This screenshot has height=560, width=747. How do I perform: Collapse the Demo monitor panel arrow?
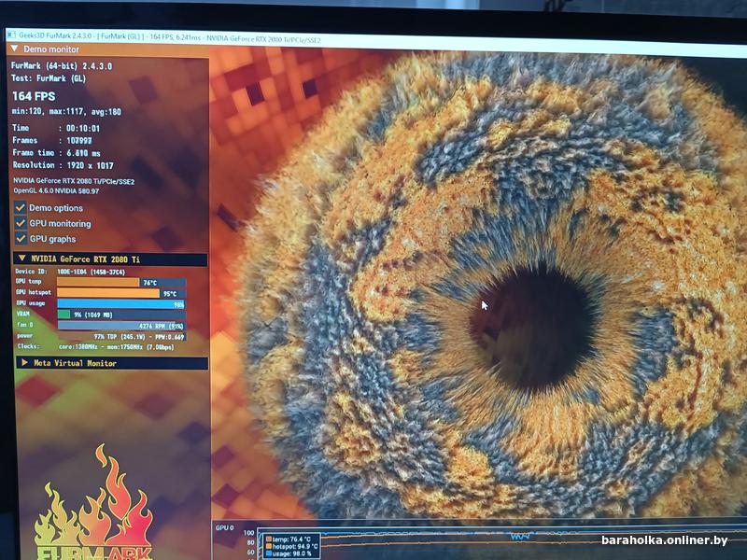pyautogui.click(x=14, y=49)
